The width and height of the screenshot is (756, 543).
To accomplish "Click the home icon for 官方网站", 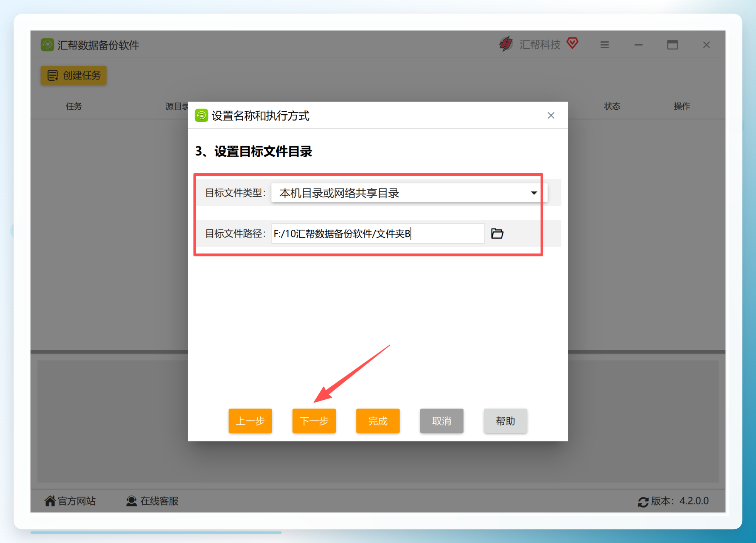I will pos(50,501).
